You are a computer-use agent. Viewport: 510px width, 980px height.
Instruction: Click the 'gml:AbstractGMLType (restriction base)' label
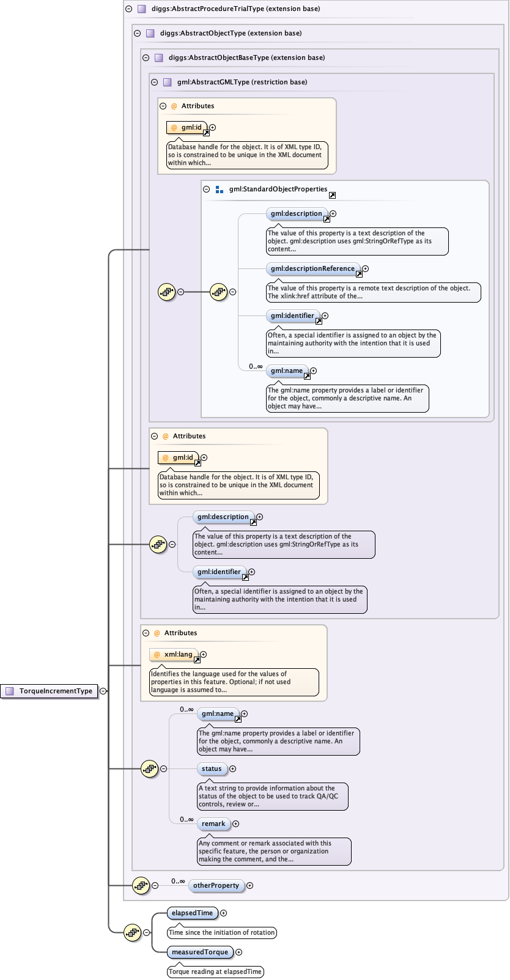(242, 83)
